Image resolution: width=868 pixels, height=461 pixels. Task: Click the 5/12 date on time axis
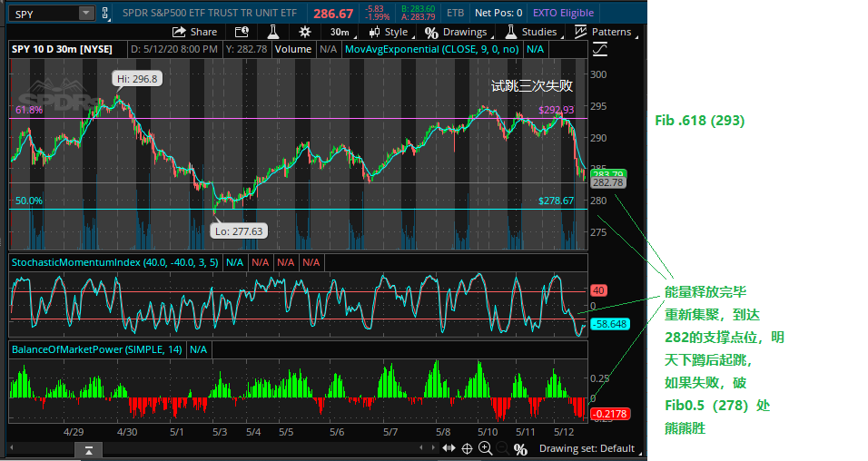(564, 432)
